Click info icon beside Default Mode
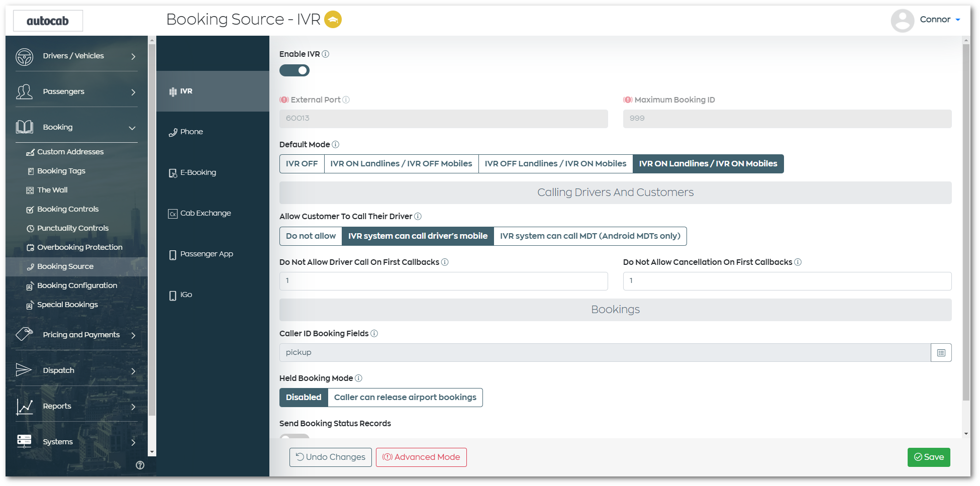980x486 pixels. tap(336, 144)
